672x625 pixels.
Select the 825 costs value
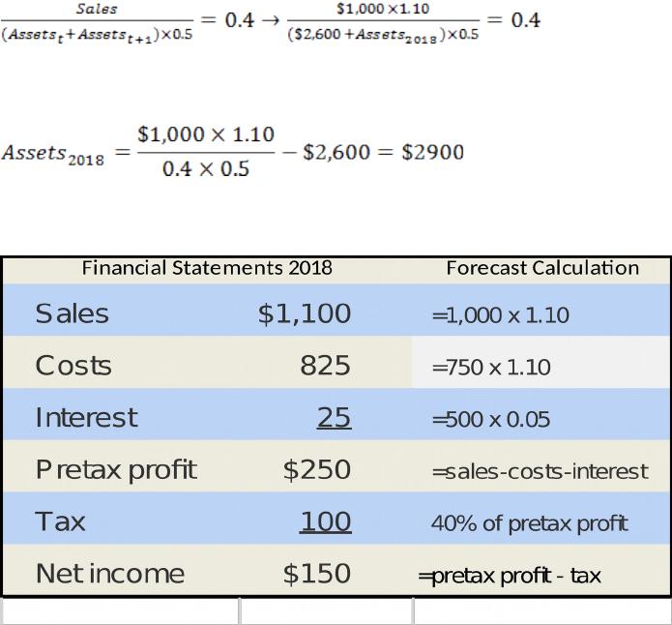pyautogui.click(x=325, y=366)
